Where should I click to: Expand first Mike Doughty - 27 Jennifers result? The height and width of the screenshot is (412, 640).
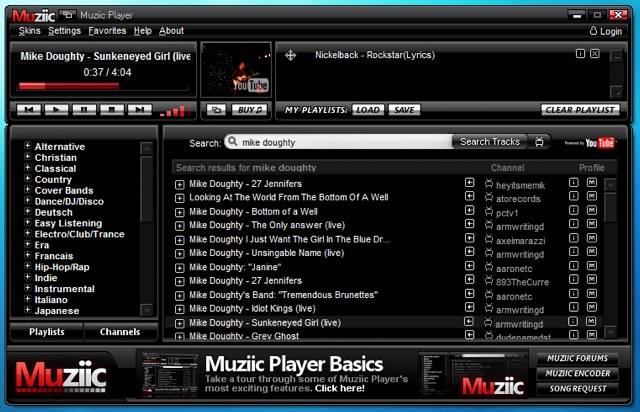(x=179, y=185)
